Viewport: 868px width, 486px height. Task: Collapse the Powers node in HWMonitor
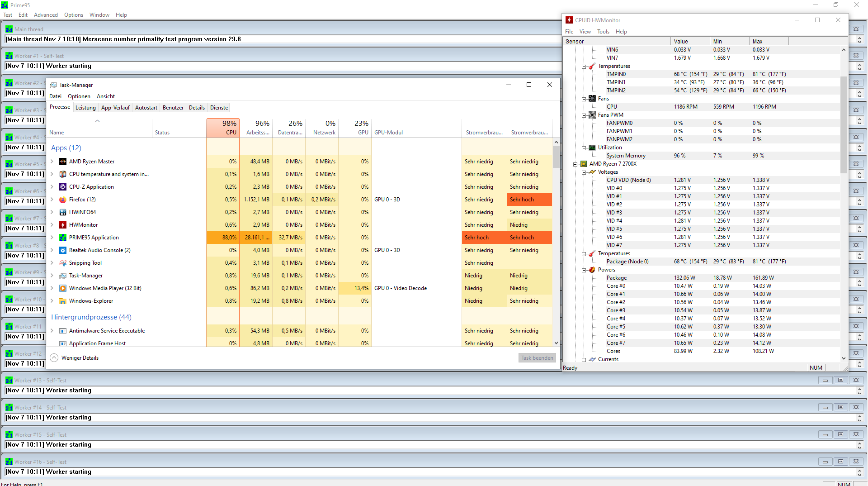[x=584, y=270]
